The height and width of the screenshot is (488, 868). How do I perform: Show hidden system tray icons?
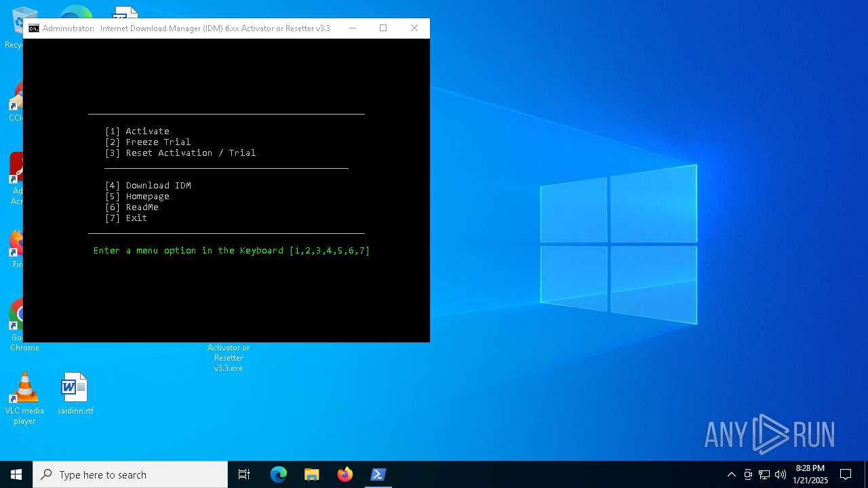[x=731, y=474]
